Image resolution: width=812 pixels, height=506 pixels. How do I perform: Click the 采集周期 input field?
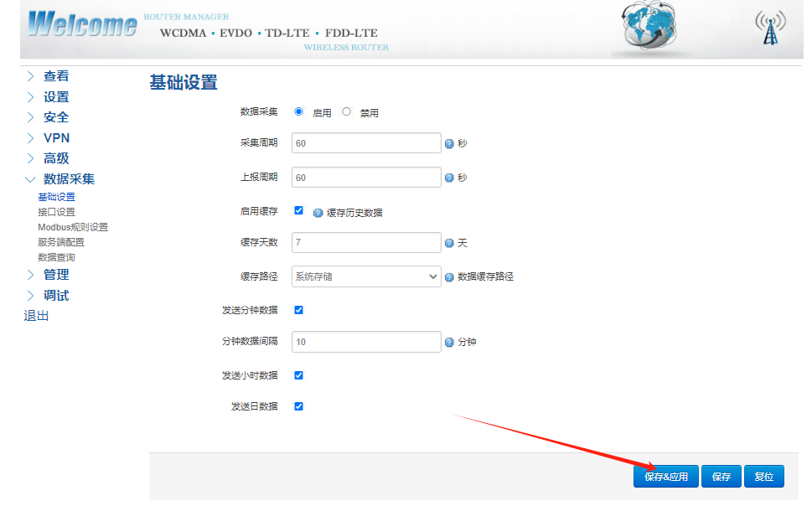point(366,143)
